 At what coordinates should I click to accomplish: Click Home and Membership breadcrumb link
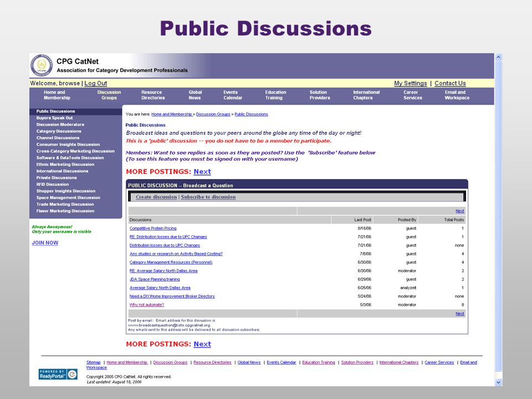tap(172, 114)
